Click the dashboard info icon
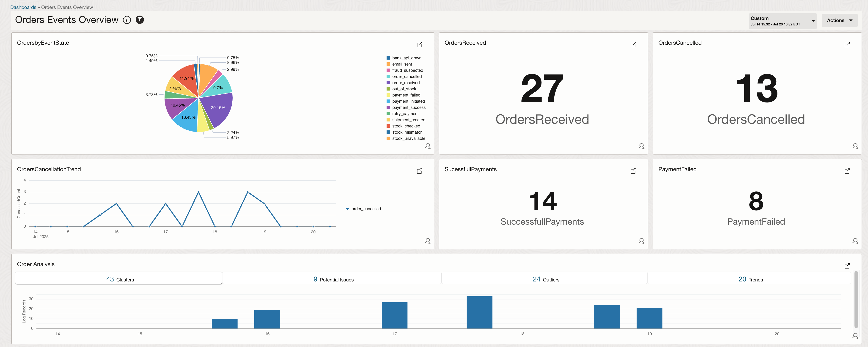 click(127, 20)
